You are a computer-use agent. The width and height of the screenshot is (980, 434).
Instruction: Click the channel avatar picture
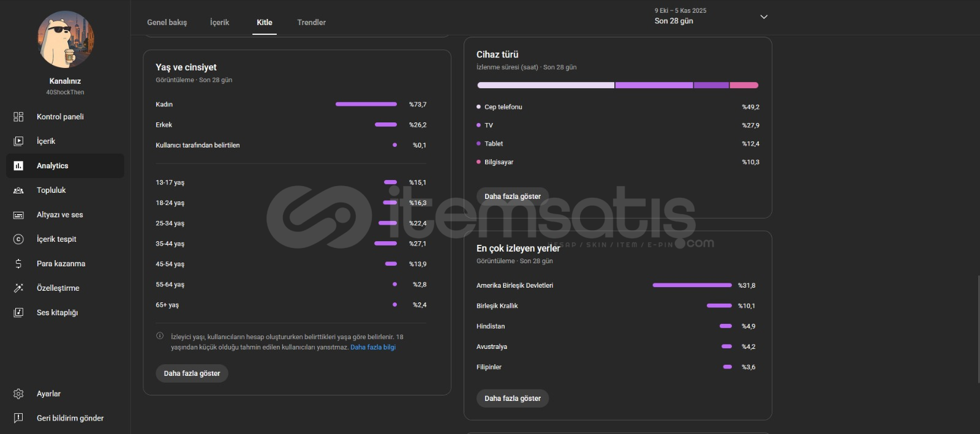(x=66, y=40)
